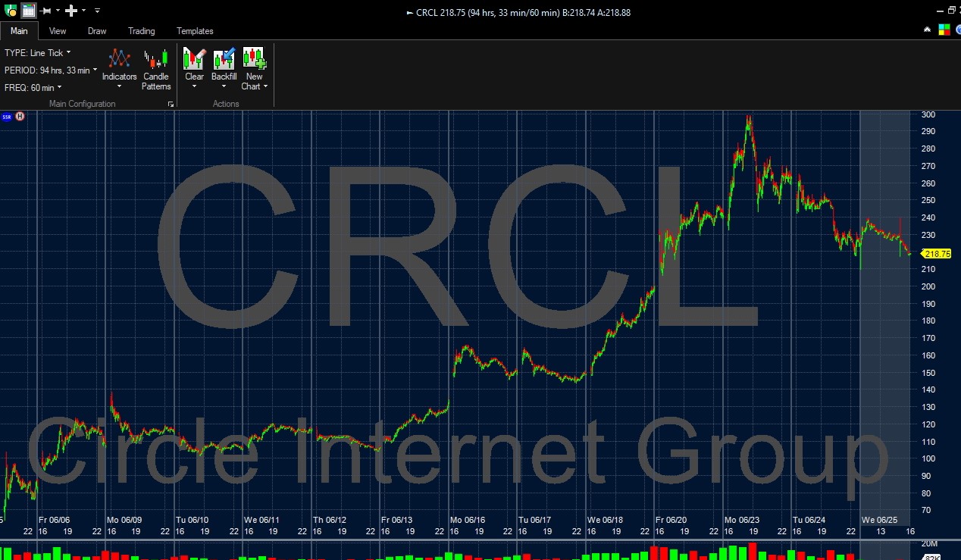Screen dimensions: 961x560
Task: Open Main Configuration dialog launcher
Action: [171, 104]
